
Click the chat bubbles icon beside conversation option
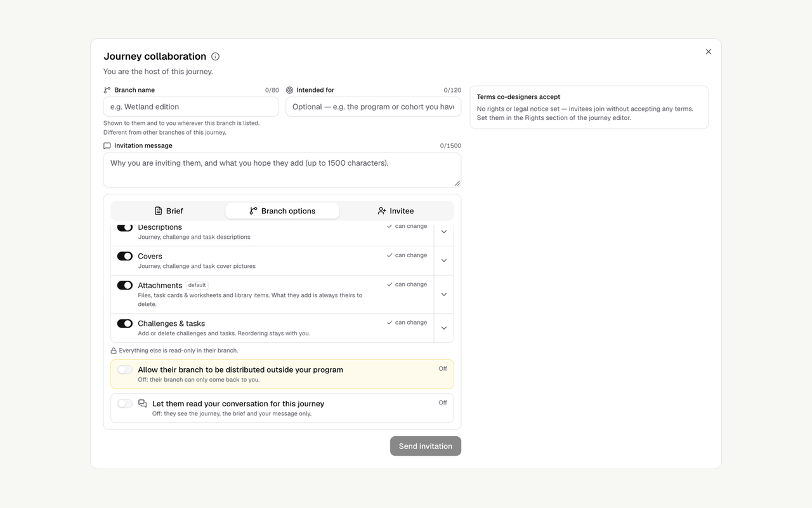point(143,404)
